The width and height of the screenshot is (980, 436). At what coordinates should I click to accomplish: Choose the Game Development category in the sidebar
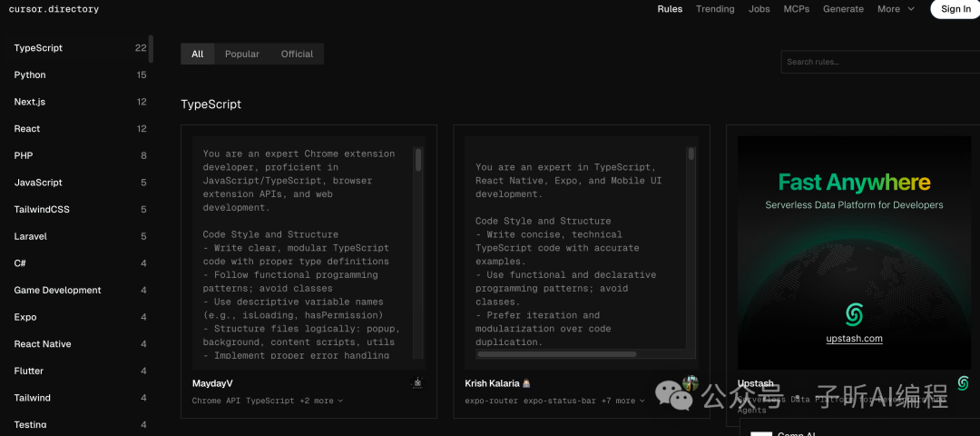click(57, 291)
